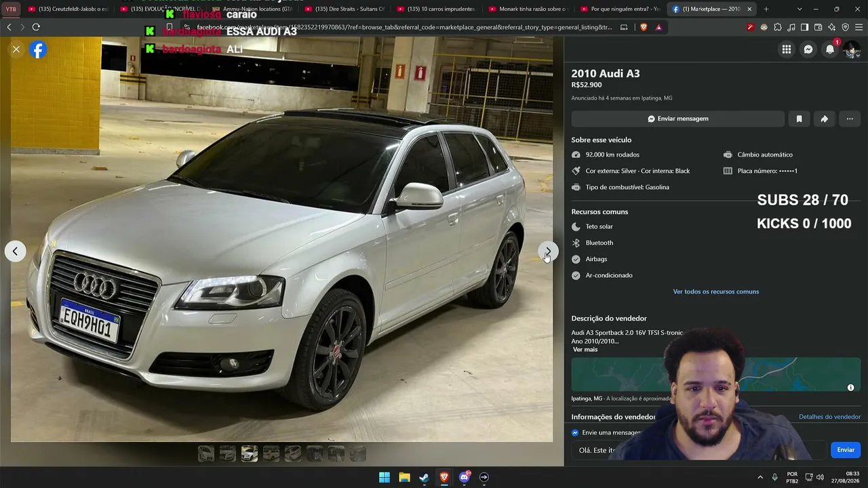This screenshot has height=488, width=868.
Task: Open Brave Rewards triangle icon
Action: [658, 27]
